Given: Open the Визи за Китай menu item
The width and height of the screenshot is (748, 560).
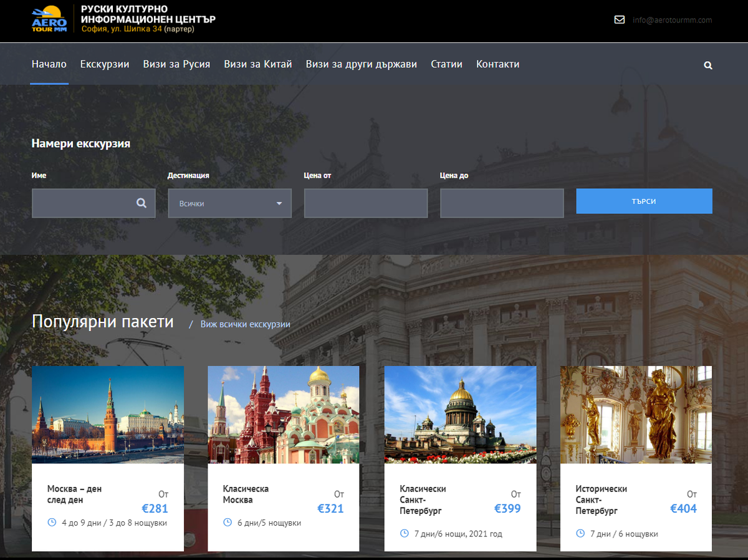Looking at the screenshot, I should pos(258,64).
